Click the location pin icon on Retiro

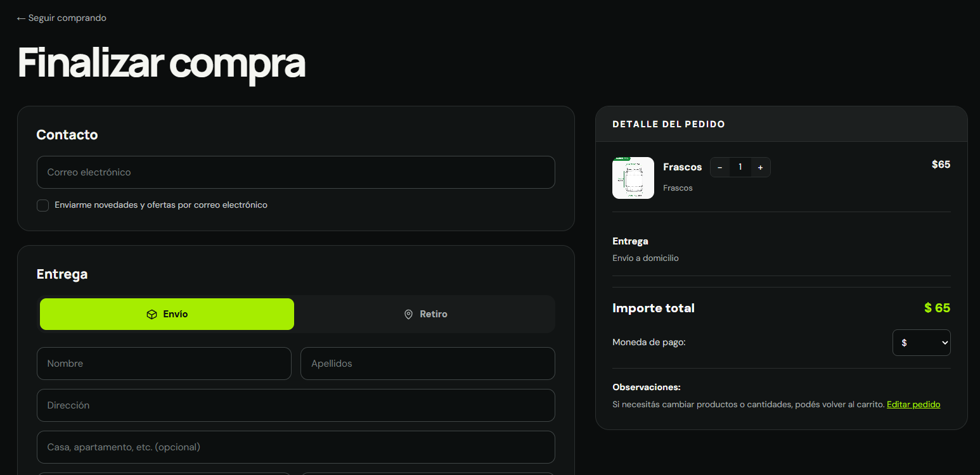coord(409,314)
